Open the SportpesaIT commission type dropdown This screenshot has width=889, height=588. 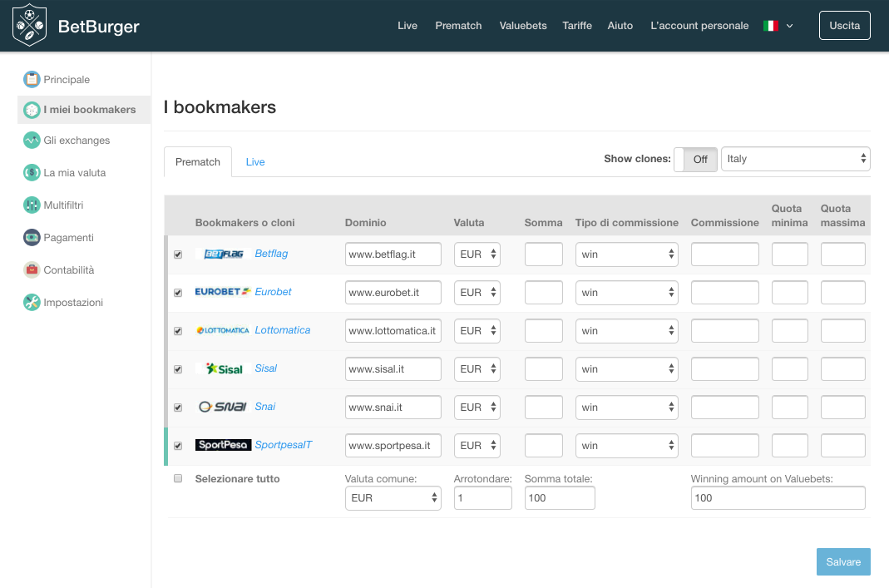coord(626,446)
